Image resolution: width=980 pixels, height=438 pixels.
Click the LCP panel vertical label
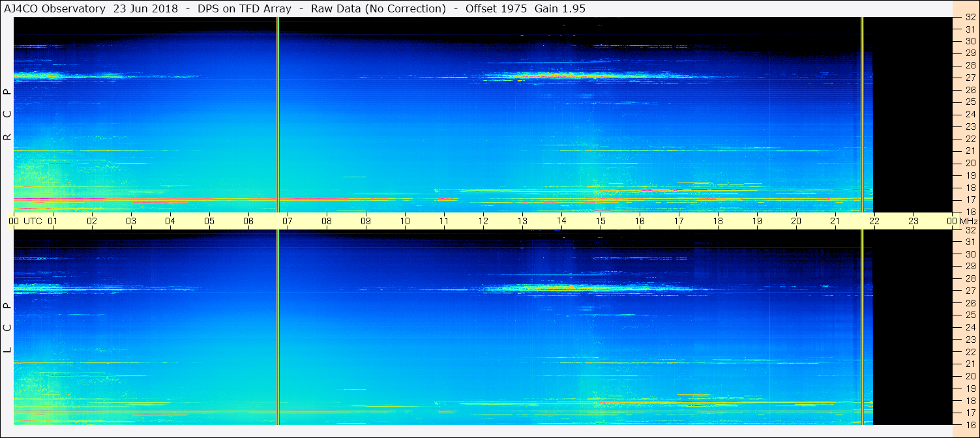(7, 328)
